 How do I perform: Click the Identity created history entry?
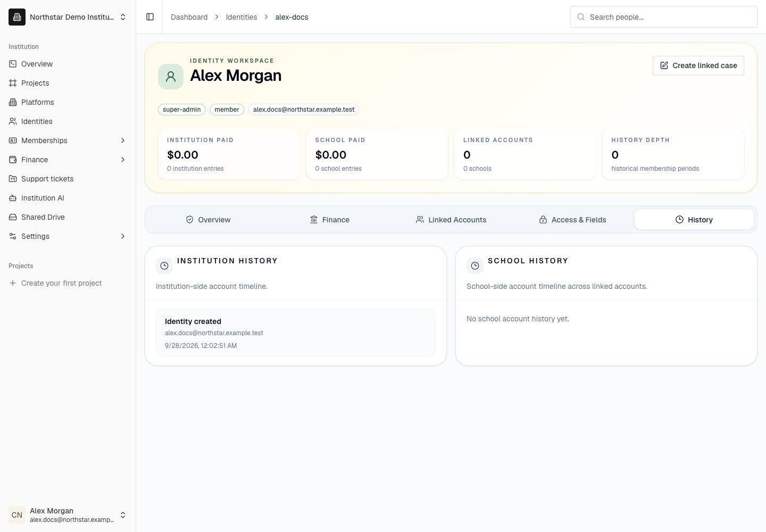[296, 333]
